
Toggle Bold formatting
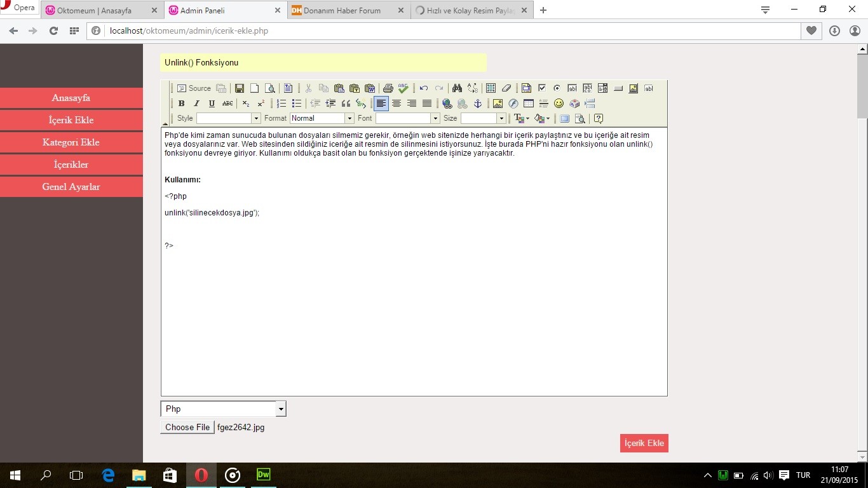(x=181, y=104)
